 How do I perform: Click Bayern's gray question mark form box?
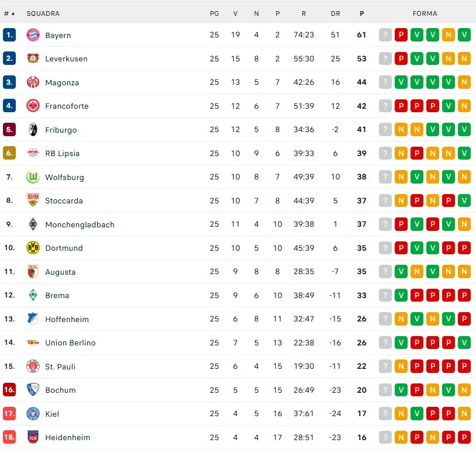pyautogui.click(x=385, y=35)
